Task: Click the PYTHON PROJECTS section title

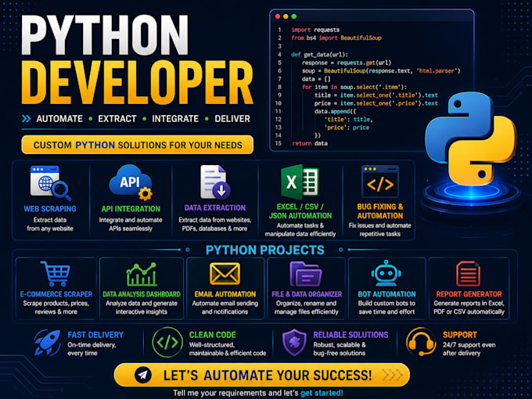Action: pyautogui.click(x=265, y=250)
